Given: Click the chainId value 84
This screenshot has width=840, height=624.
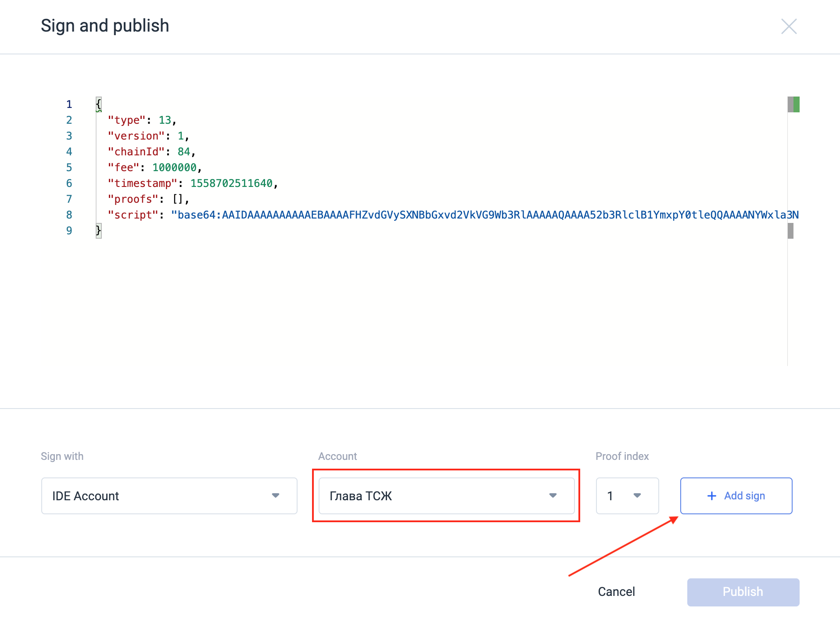Looking at the screenshot, I should tap(184, 152).
